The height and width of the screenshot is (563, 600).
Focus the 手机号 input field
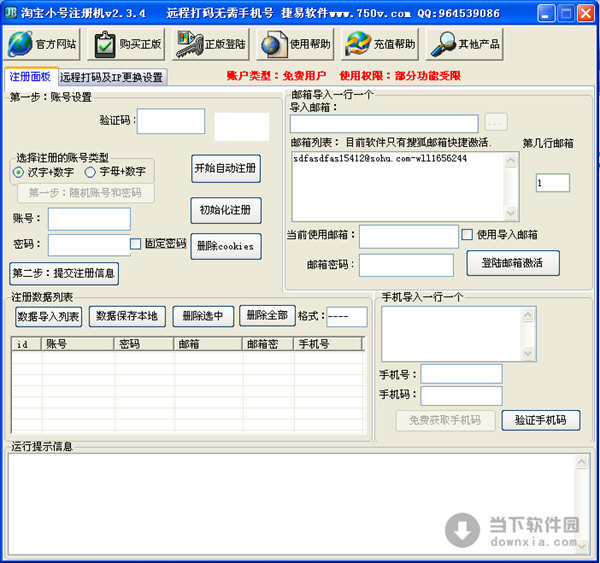click(461, 374)
